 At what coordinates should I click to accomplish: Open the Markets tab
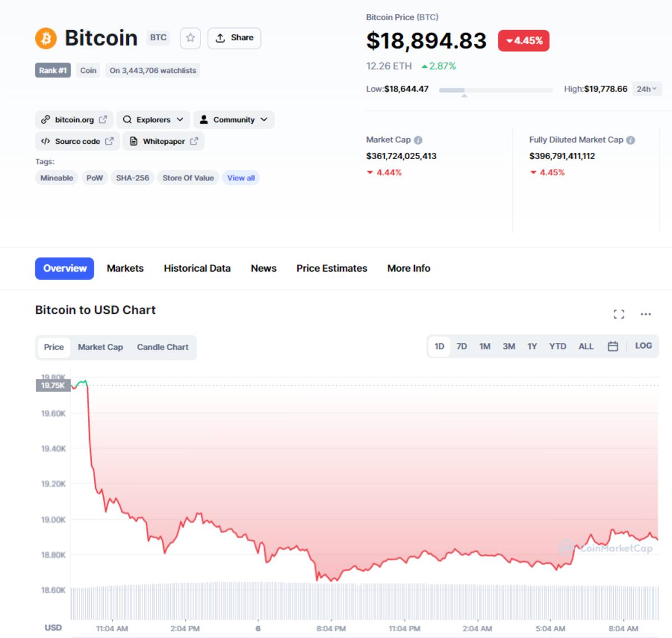coord(125,268)
